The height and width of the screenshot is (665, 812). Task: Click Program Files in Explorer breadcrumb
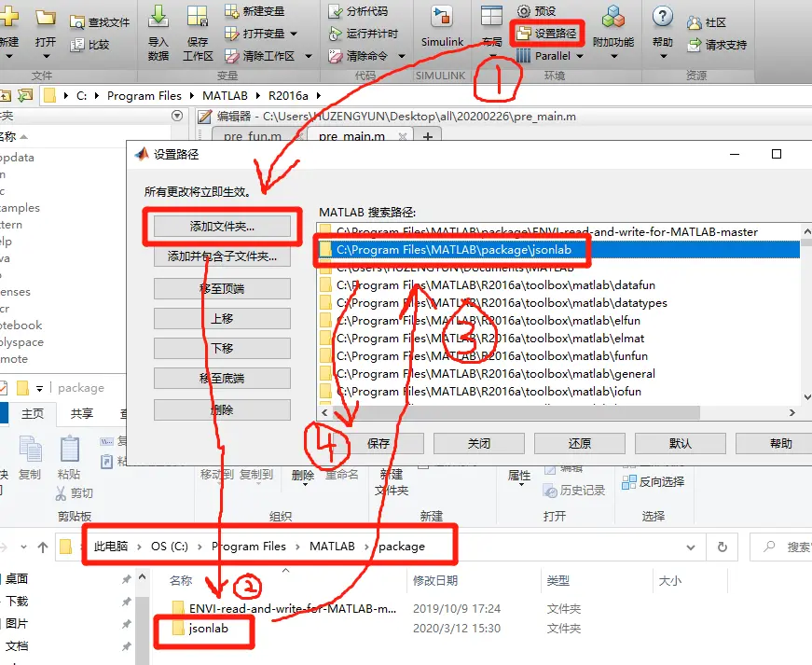coord(249,547)
